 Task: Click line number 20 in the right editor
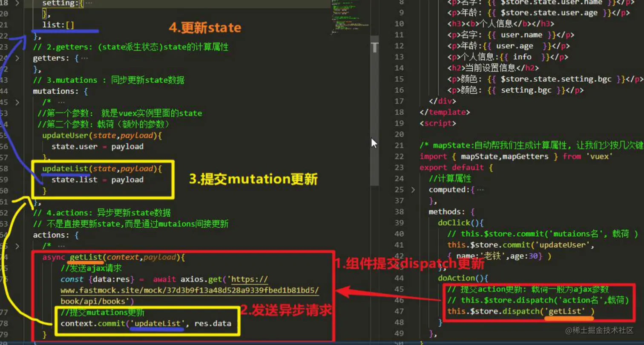[x=399, y=135]
